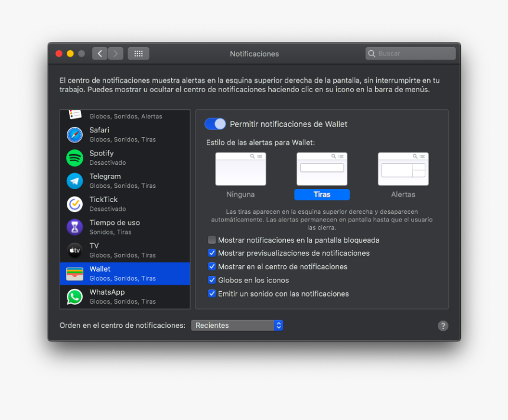Click the Spotify icon in notifications list

[x=74, y=157]
